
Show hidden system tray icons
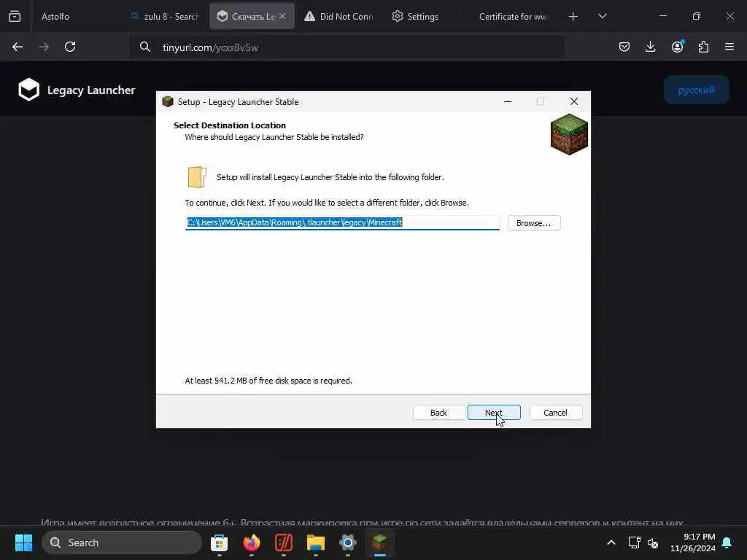click(611, 542)
